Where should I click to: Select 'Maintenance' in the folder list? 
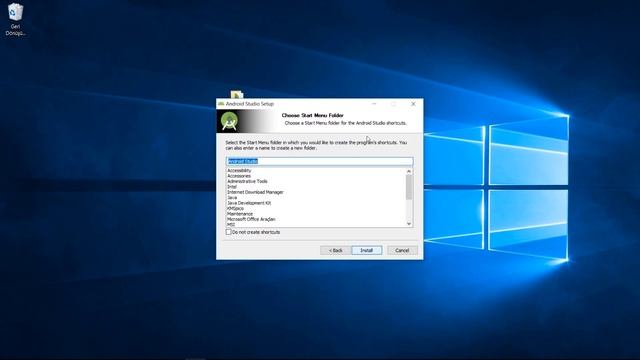click(240, 214)
